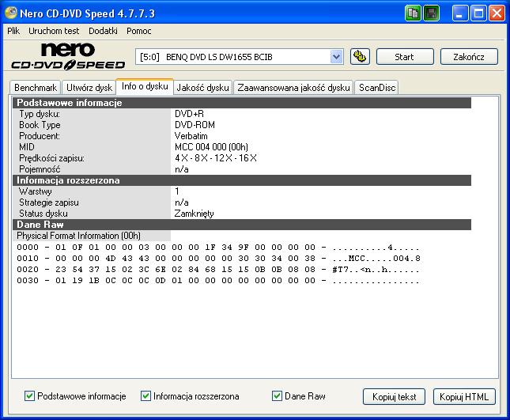
Task: Disable the Dane Raw checkbox
Action: tap(277, 396)
